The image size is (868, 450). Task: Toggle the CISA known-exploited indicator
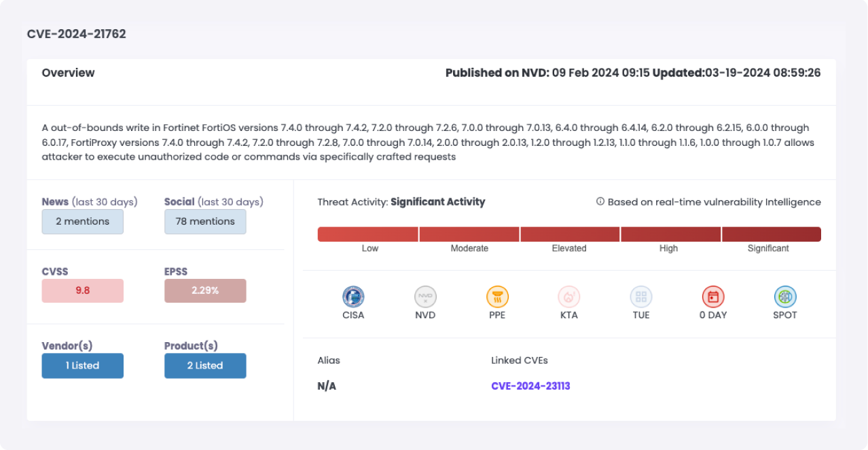pyautogui.click(x=353, y=297)
